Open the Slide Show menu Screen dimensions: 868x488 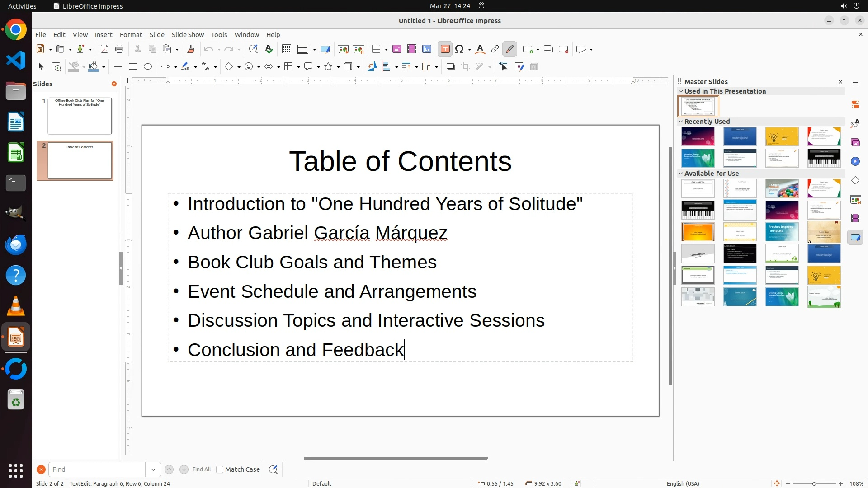[188, 35]
